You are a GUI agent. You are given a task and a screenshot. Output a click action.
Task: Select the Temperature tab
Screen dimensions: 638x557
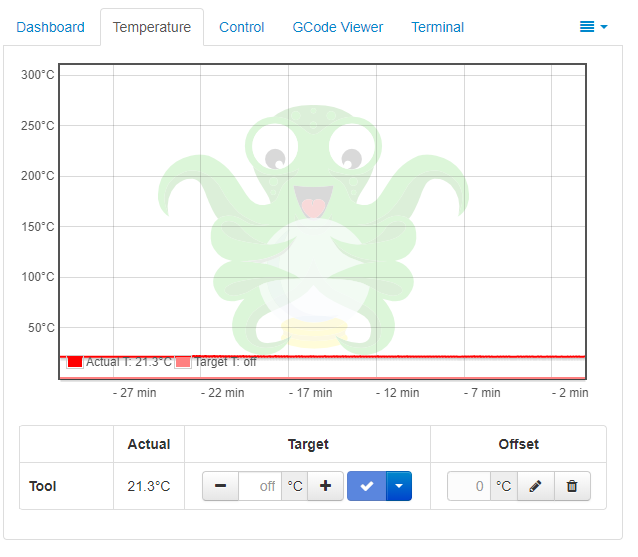[152, 27]
